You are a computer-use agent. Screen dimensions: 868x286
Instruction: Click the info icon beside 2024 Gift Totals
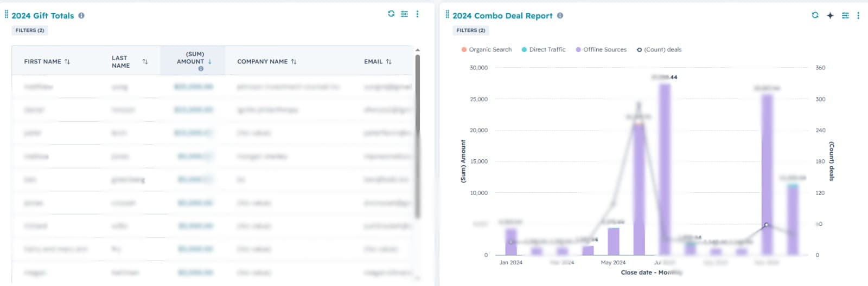(81, 16)
